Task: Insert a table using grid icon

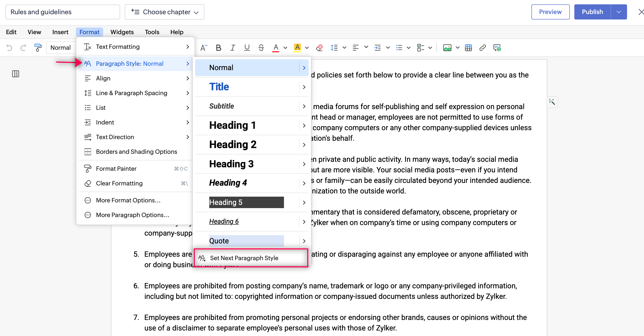Action: (x=468, y=47)
